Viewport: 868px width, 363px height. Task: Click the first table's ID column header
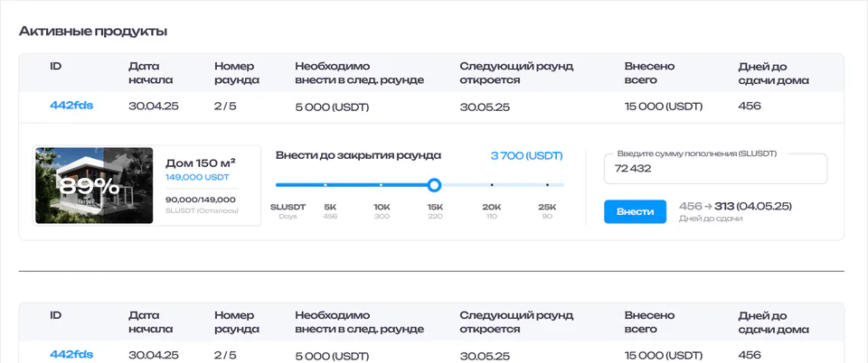point(55,66)
